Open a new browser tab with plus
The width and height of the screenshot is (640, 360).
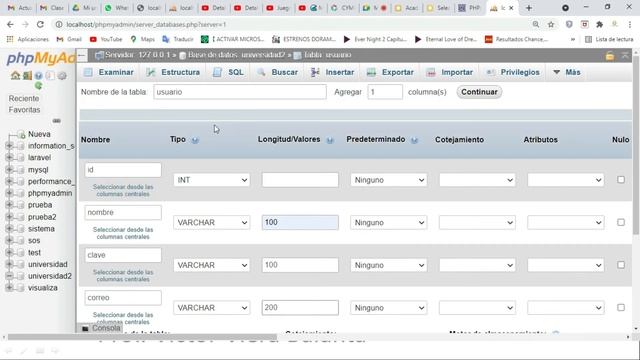tap(529, 8)
